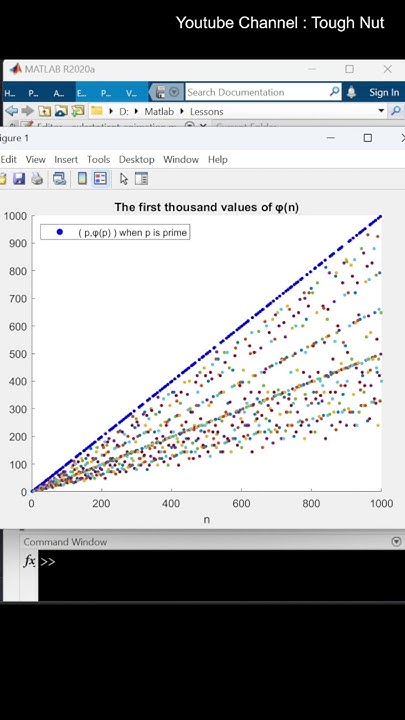The height and width of the screenshot is (720, 405).
Task: Click the Link/Unlink Plot icon in Figure toolbar
Action: pyautogui.click(x=59, y=179)
